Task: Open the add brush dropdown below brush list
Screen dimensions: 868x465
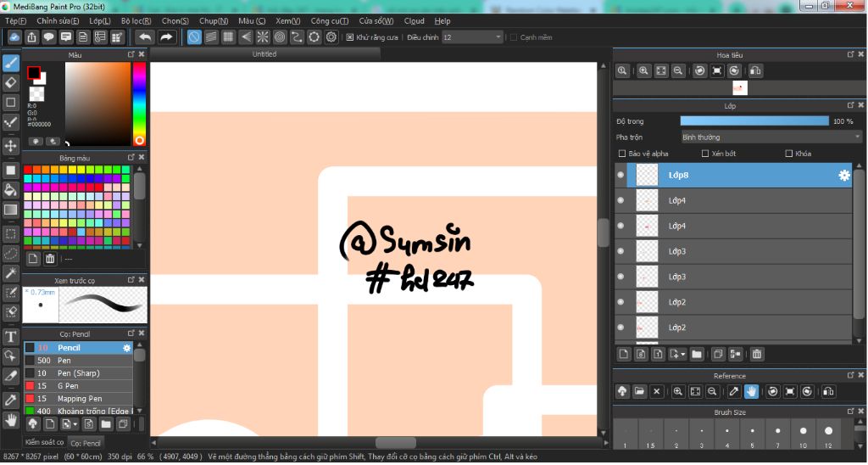Action: tap(70, 424)
